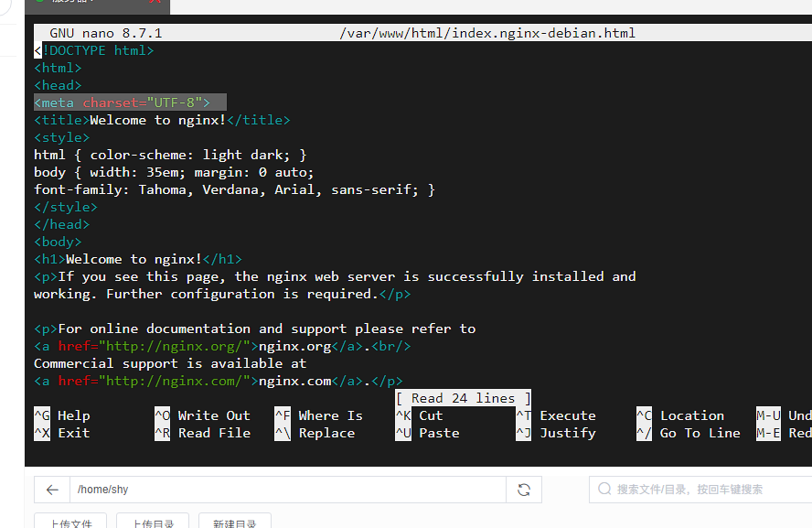Image resolution: width=812 pixels, height=528 pixels.
Task: Click the <title>Welcome to nginx! line
Action: click(162, 120)
